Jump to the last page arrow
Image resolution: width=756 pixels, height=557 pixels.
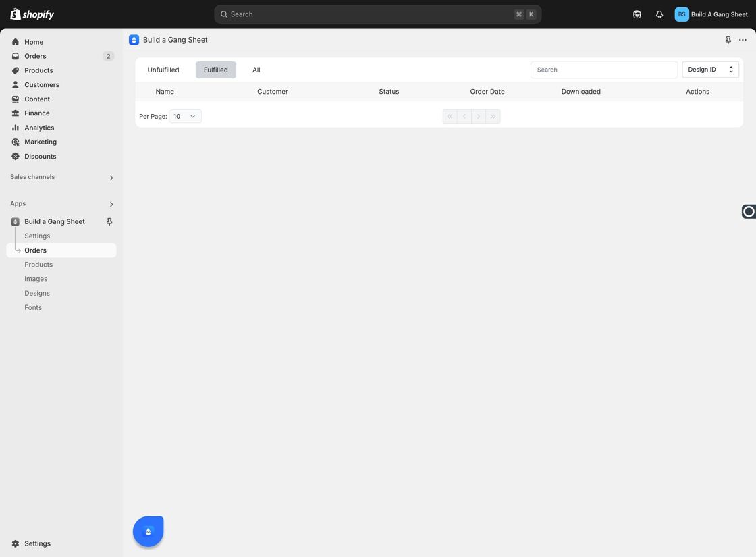click(493, 116)
